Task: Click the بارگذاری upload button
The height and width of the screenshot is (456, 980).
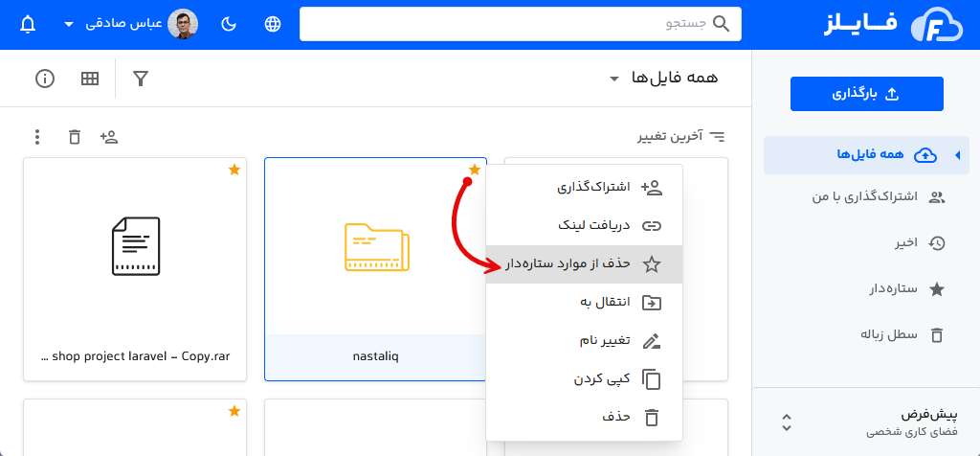Action: tap(867, 94)
